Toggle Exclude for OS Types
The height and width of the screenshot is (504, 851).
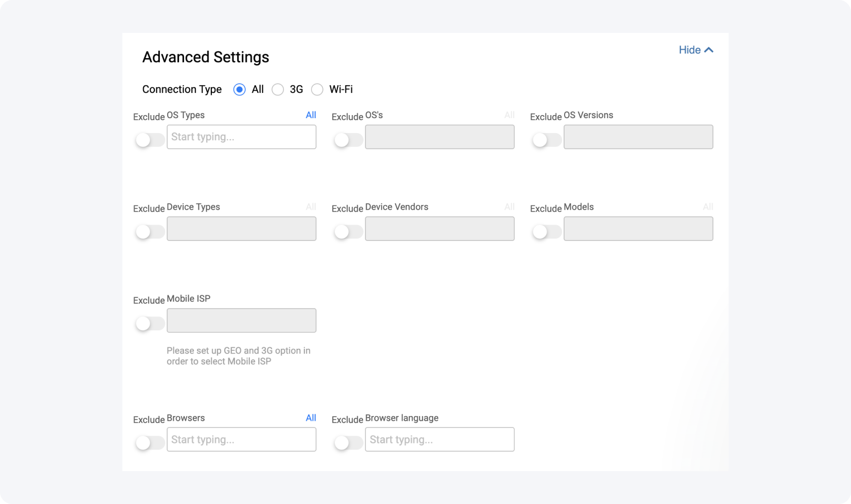tap(150, 140)
